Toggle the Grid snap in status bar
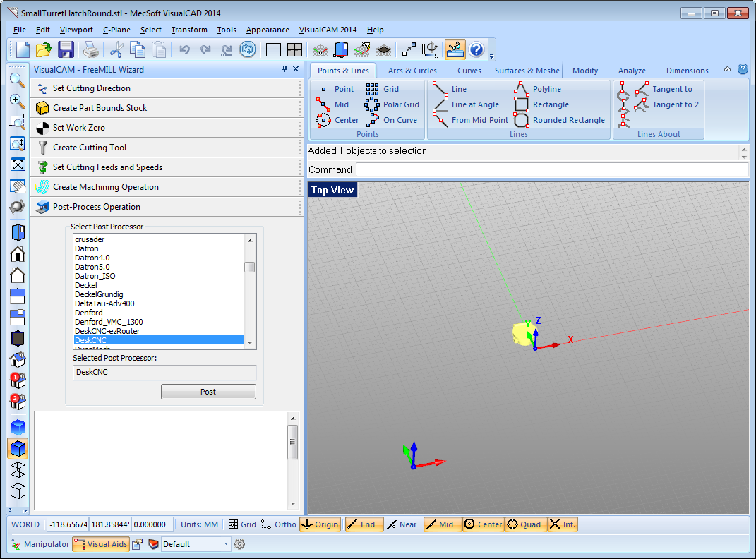This screenshot has width=756, height=559. tap(242, 524)
